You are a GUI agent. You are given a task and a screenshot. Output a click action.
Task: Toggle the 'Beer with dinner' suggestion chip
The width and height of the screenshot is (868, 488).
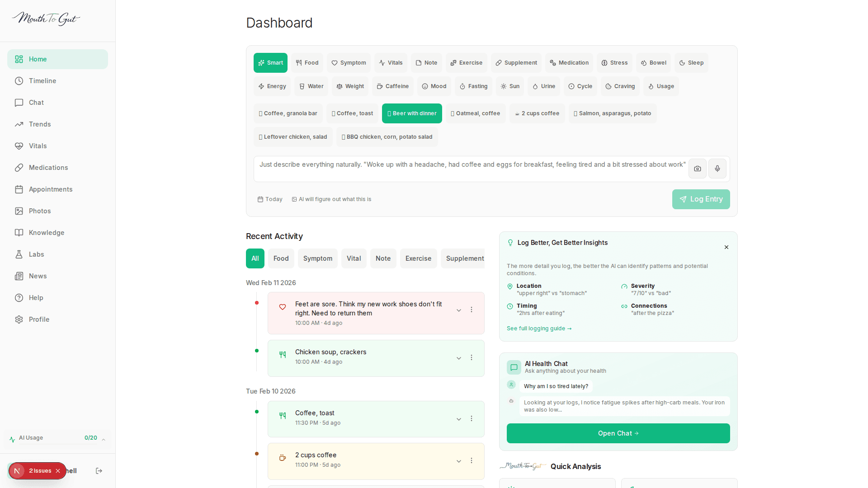point(411,113)
